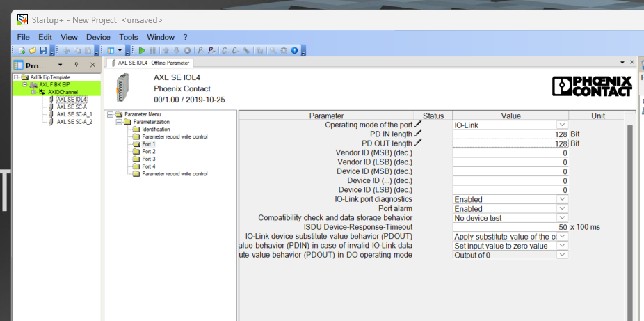Open the Edit menu
Image resolution: width=644 pixels, height=321 pixels.
tap(45, 37)
